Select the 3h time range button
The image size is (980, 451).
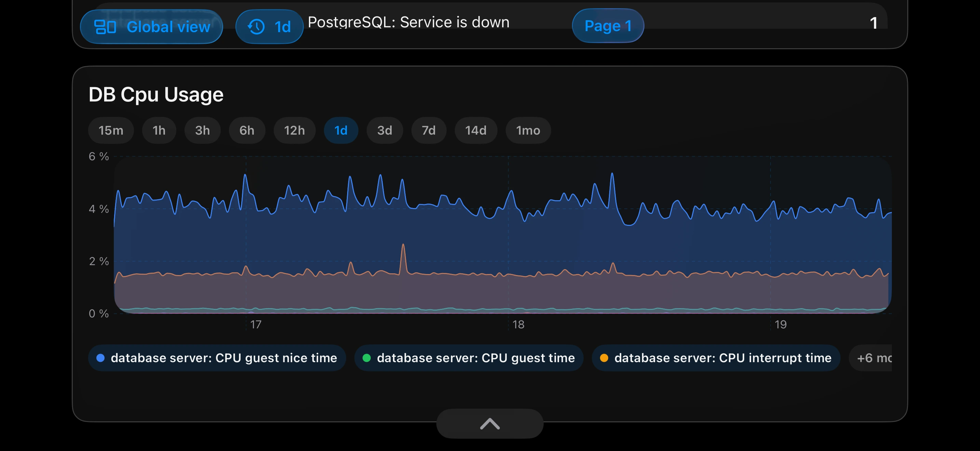[x=202, y=131]
